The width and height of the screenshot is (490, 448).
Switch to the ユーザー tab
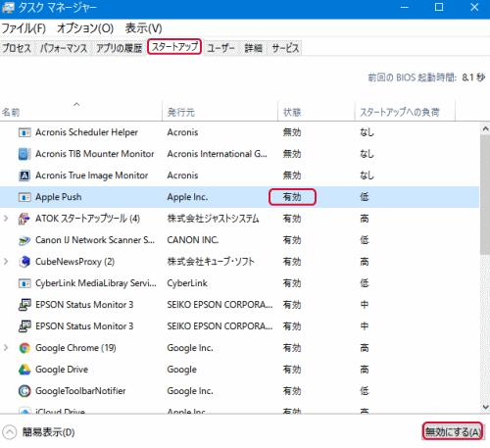point(220,48)
